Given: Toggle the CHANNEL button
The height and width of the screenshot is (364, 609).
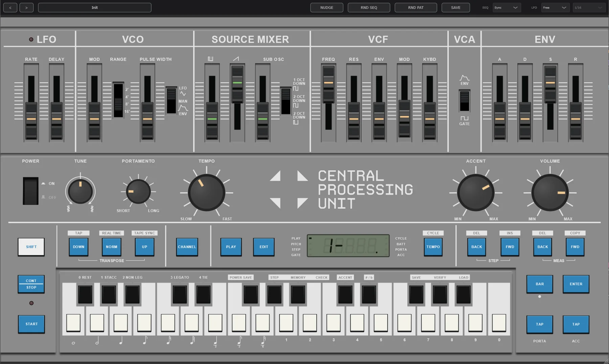Looking at the screenshot, I should [x=187, y=247].
